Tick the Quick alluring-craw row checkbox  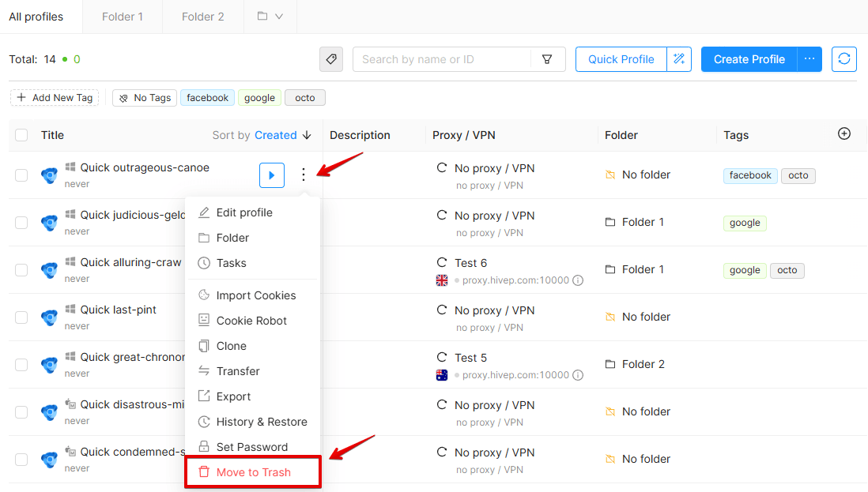click(21, 270)
